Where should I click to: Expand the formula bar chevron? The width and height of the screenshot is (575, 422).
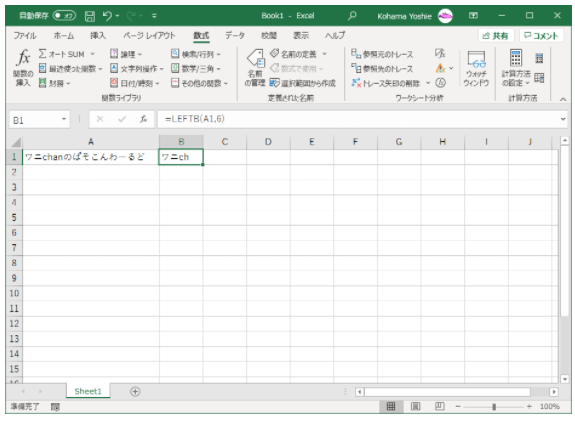coord(563,119)
